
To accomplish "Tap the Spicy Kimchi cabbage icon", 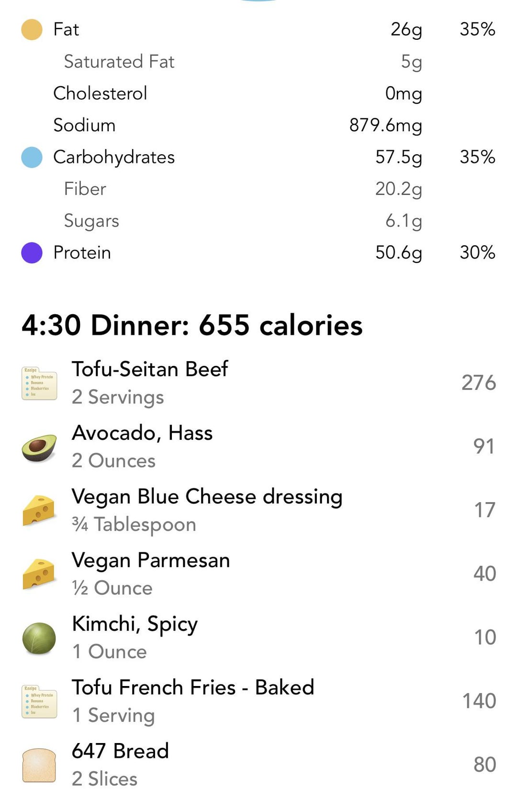I will tap(39, 638).
